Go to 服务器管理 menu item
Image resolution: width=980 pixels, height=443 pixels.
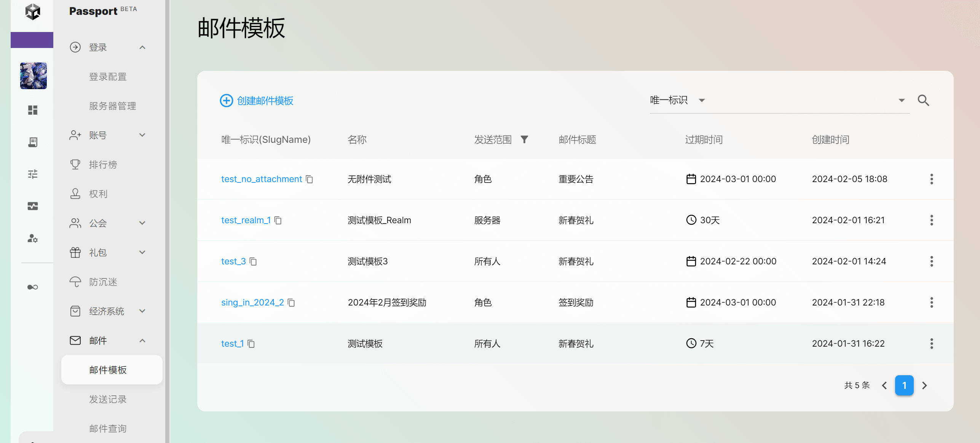click(x=112, y=106)
